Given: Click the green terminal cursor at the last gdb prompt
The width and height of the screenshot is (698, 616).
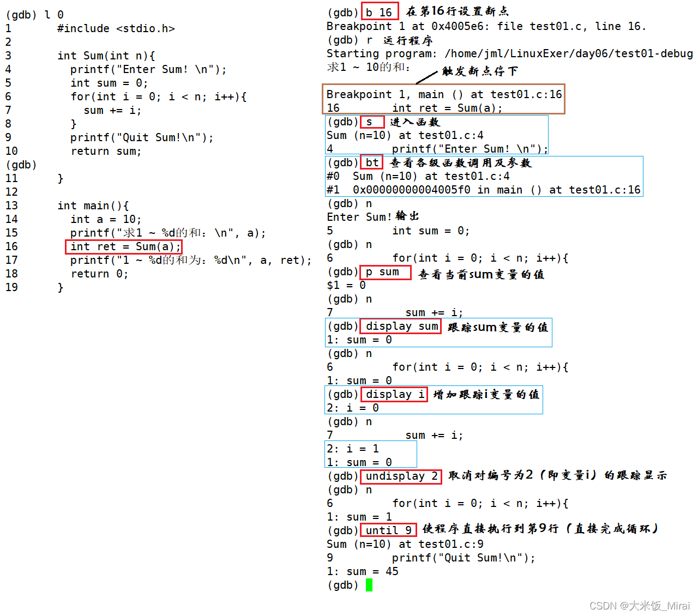Looking at the screenshot, I should pos(369,585).
